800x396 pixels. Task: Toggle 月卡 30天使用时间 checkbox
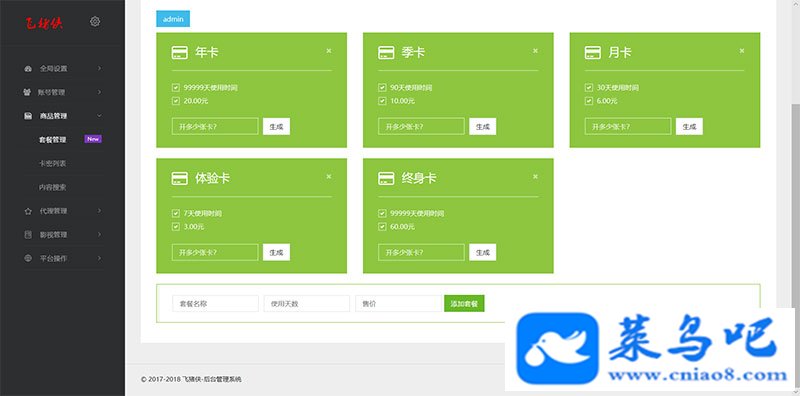pos(589,88)
